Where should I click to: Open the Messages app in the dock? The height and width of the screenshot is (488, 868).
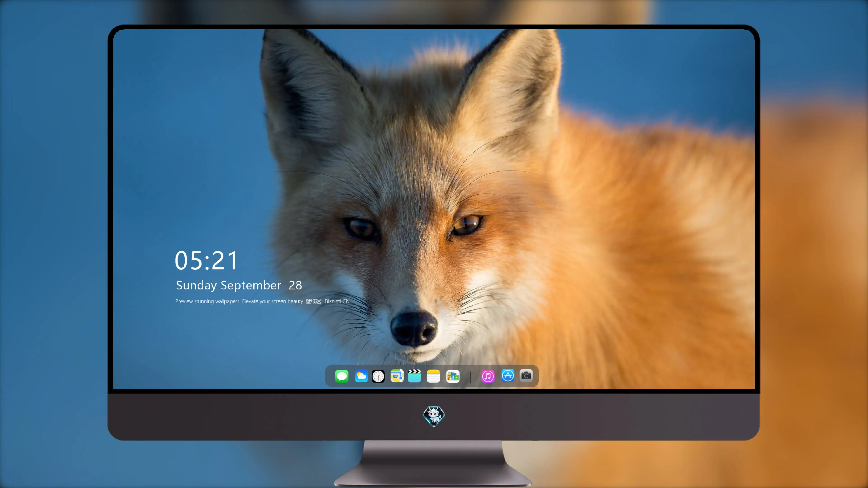342,376
